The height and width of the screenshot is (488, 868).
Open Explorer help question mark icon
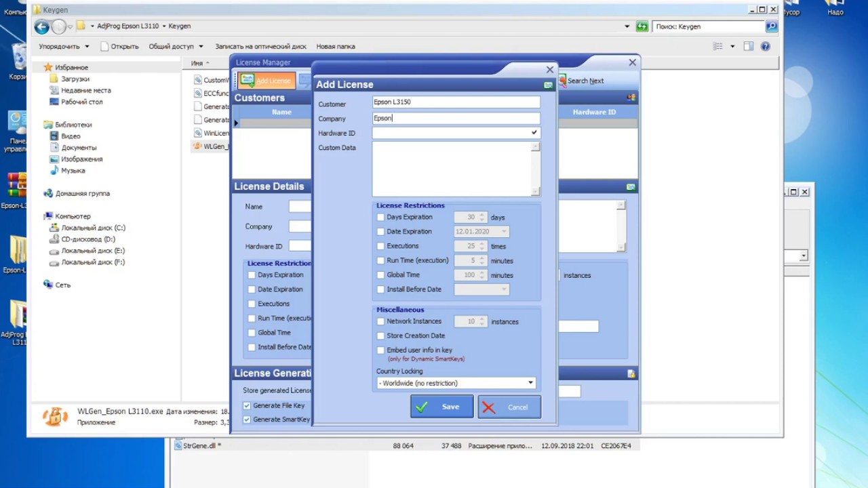tap(766, 46)
